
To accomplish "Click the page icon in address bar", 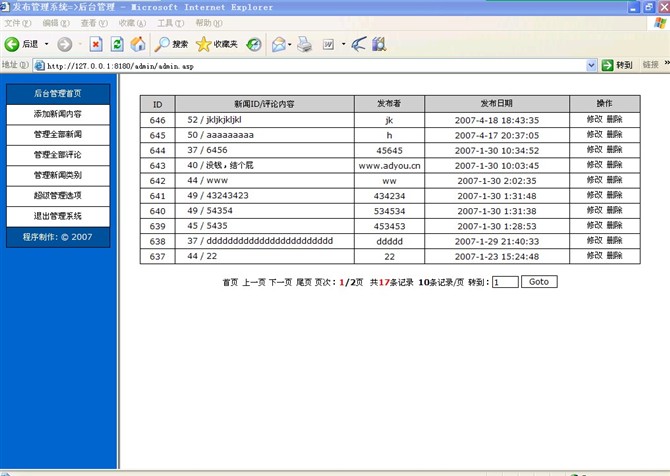I will click(x=39, y=65).
